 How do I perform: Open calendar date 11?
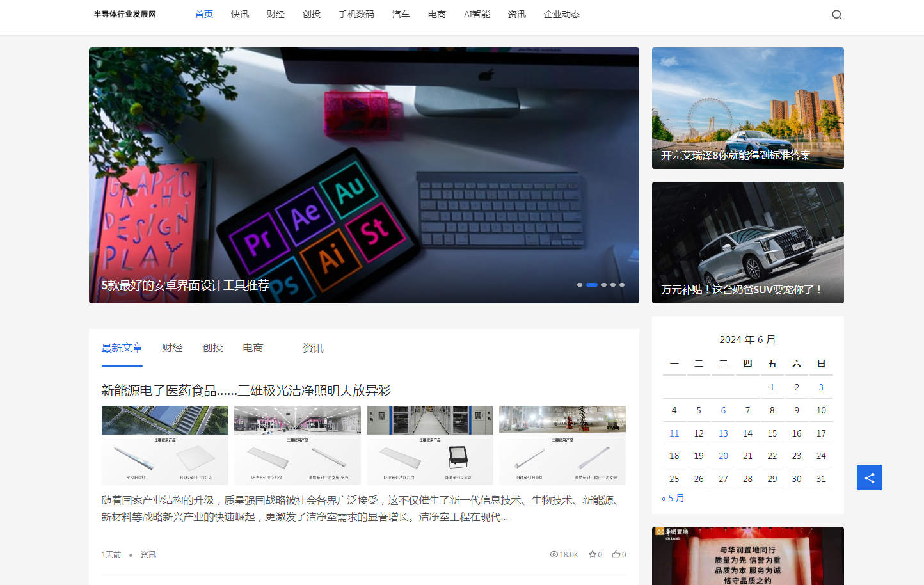coord(674,433)
